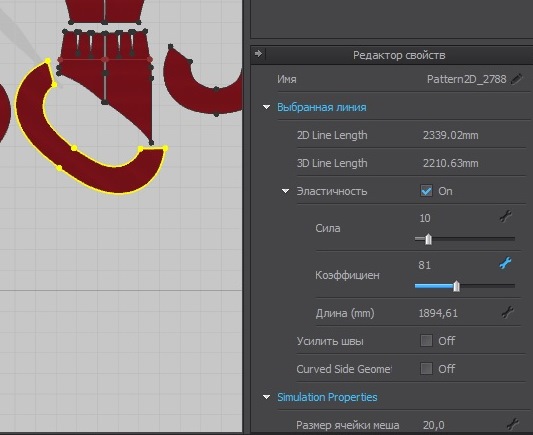
Task: Enable the Усилить швы checkbox
Action: coord(426,340)
